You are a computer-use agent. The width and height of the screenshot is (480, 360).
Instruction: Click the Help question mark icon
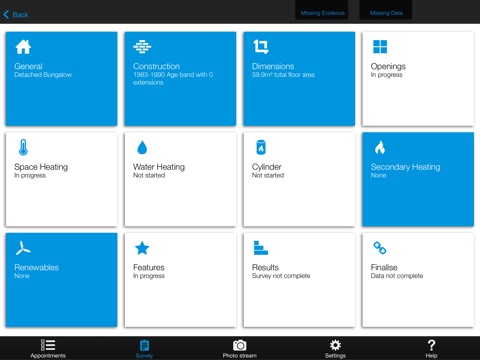(x=431, y=345)
